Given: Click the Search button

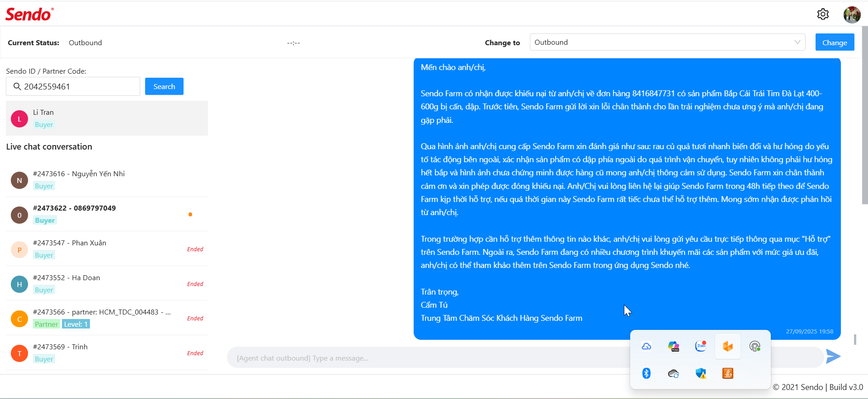Looking at the screenshot, I should [164, 86].
